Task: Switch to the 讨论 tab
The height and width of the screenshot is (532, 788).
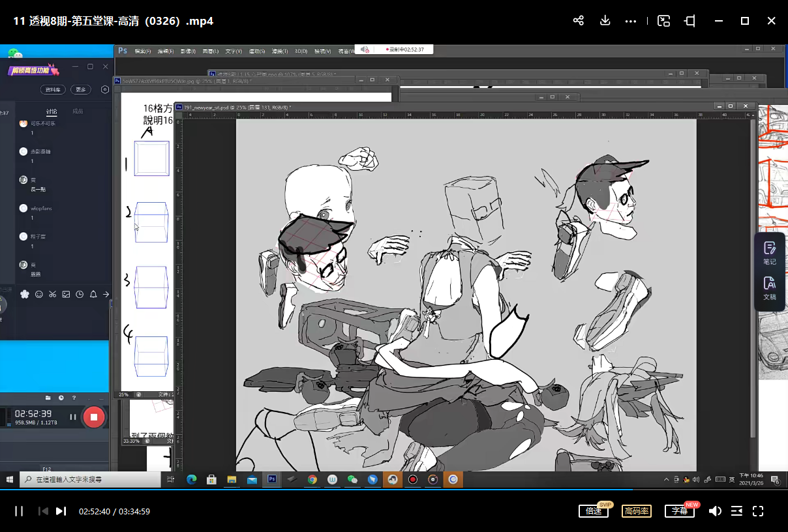Action: pyautogui.click(x=51, y=111)
